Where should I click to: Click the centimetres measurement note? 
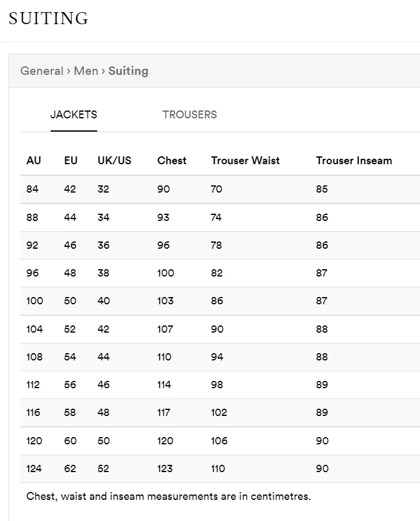(168, 496)
